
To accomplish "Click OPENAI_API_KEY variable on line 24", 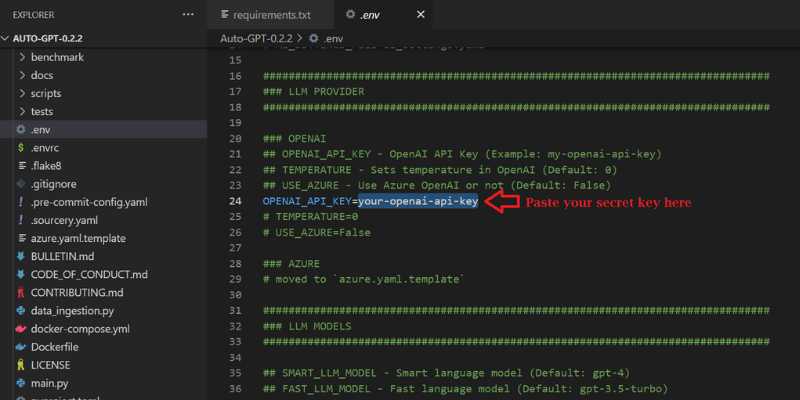I will [x=307, y=202].
